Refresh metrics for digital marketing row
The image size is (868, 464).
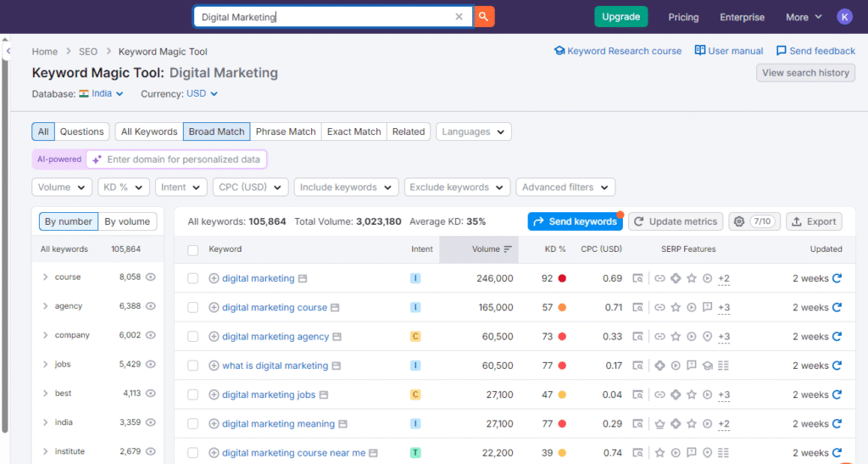837,278
